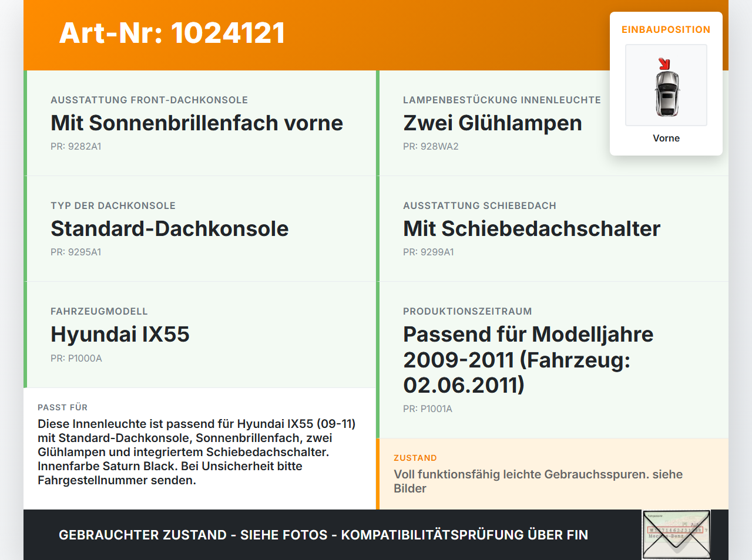752x560 pixels.
Task: Click the car position icon with red arrow
Action: click(x=666, y=85)
